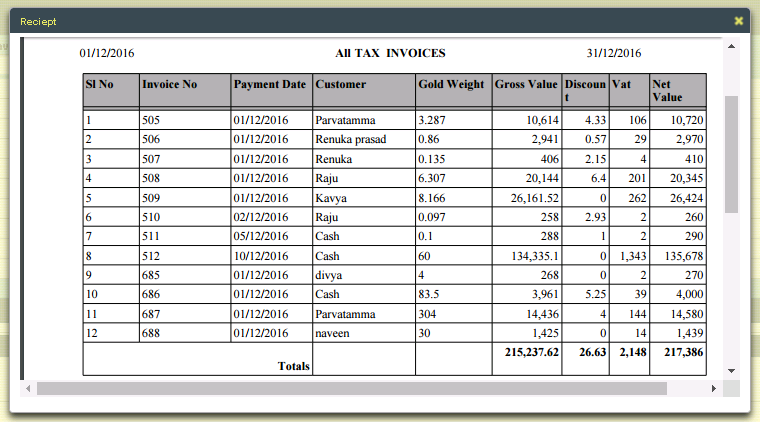Click the Payment Date column header
The width and height of the screenshot is (760, 422).
point(270,85)
